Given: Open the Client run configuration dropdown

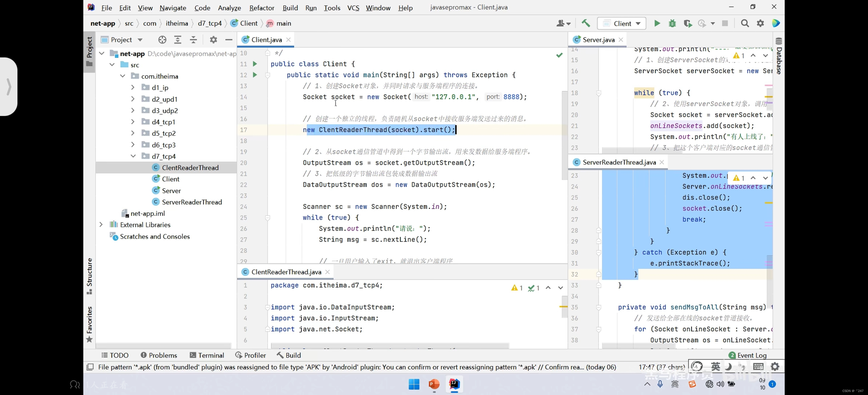Looking at the screenshot, I should (622, 23).
